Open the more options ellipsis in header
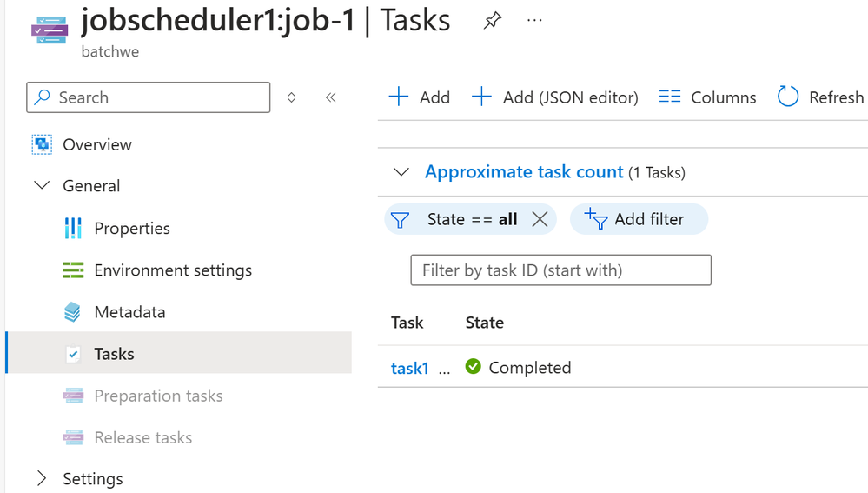The image size is (868, 493). point(534,21)
